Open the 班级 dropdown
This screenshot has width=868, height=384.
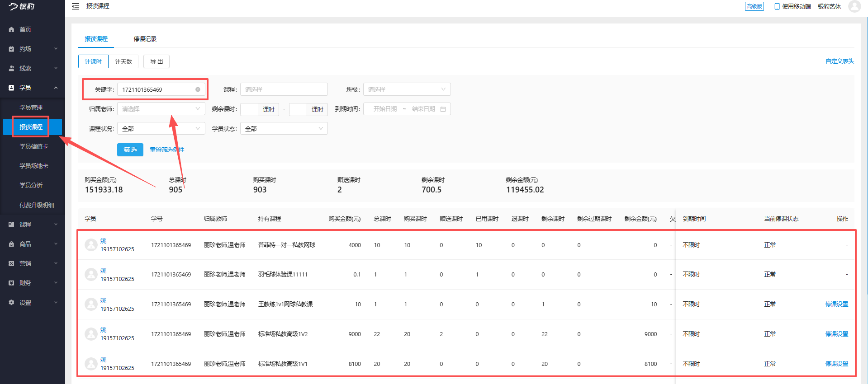407,89
